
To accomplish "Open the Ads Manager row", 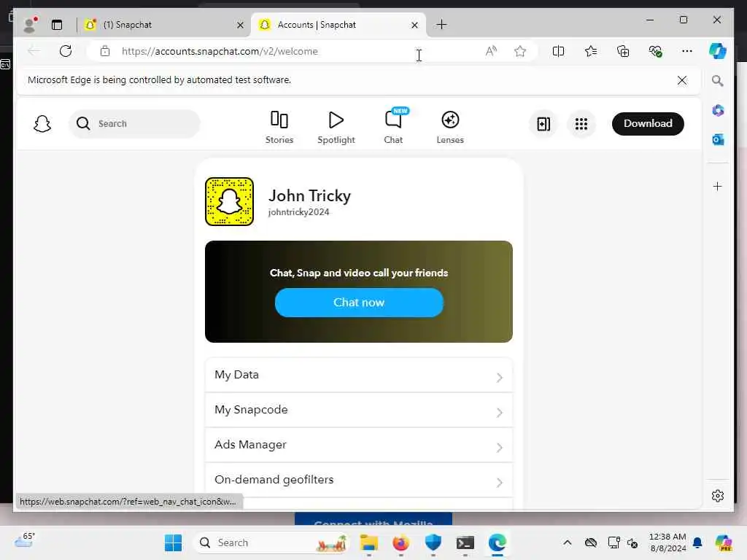I will coord(359,445).
